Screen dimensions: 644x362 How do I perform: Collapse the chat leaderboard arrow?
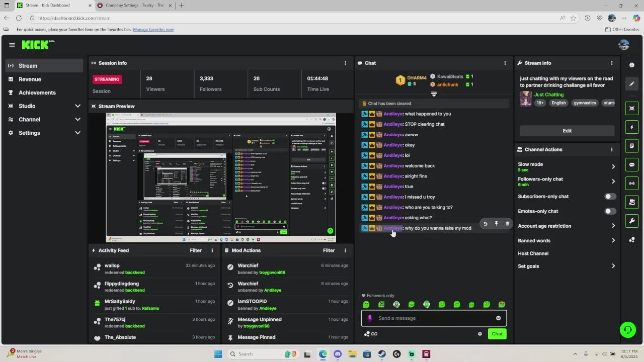[434, 94]
